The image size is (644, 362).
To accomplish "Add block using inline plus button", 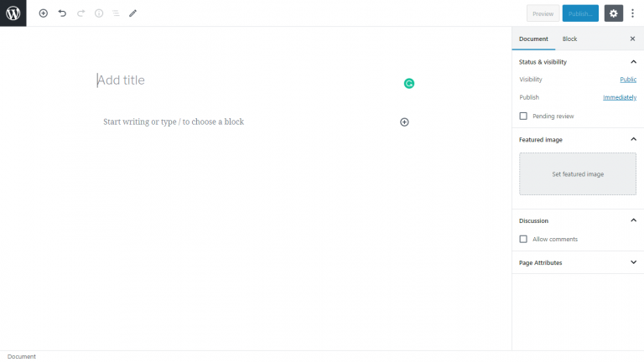I will (404, 122).
